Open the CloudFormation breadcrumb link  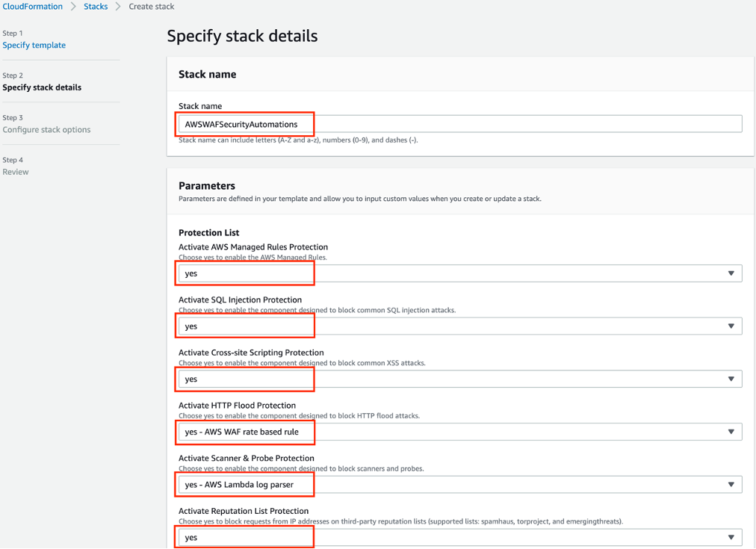[32, 7]
